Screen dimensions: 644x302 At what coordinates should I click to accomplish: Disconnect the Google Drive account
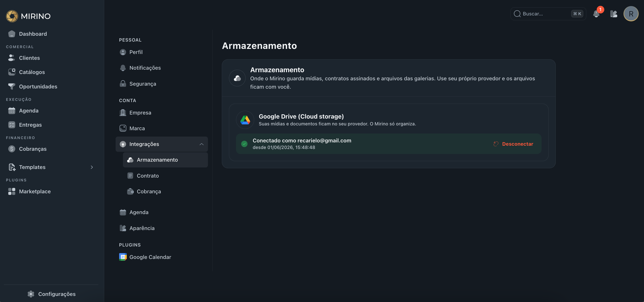[x=513, y=144]
